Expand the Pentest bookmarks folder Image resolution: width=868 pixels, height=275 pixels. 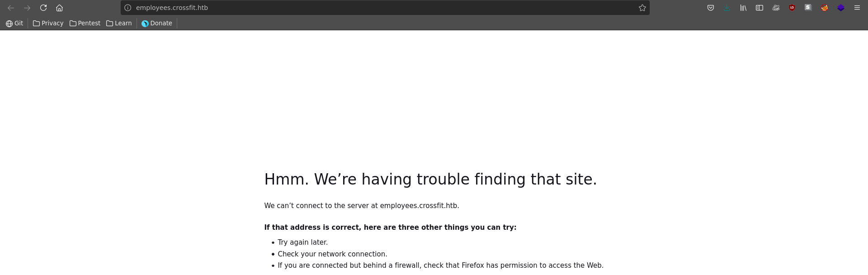(85, 23)
